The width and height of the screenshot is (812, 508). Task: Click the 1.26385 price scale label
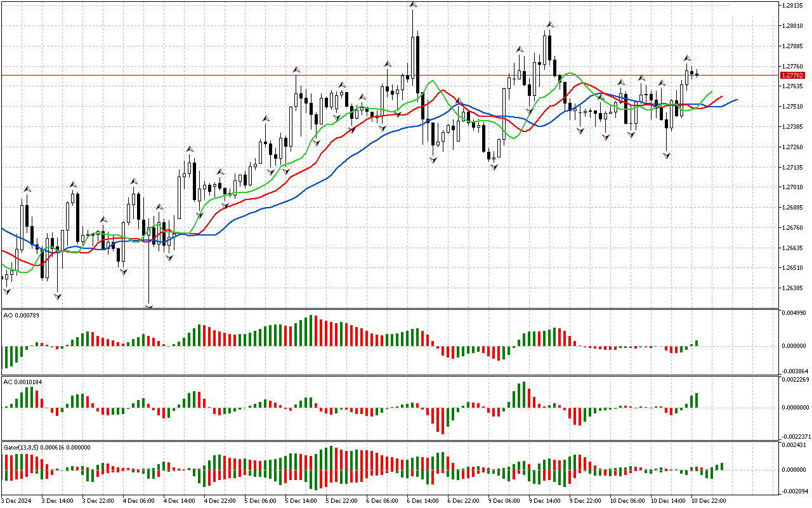[793, 288]
